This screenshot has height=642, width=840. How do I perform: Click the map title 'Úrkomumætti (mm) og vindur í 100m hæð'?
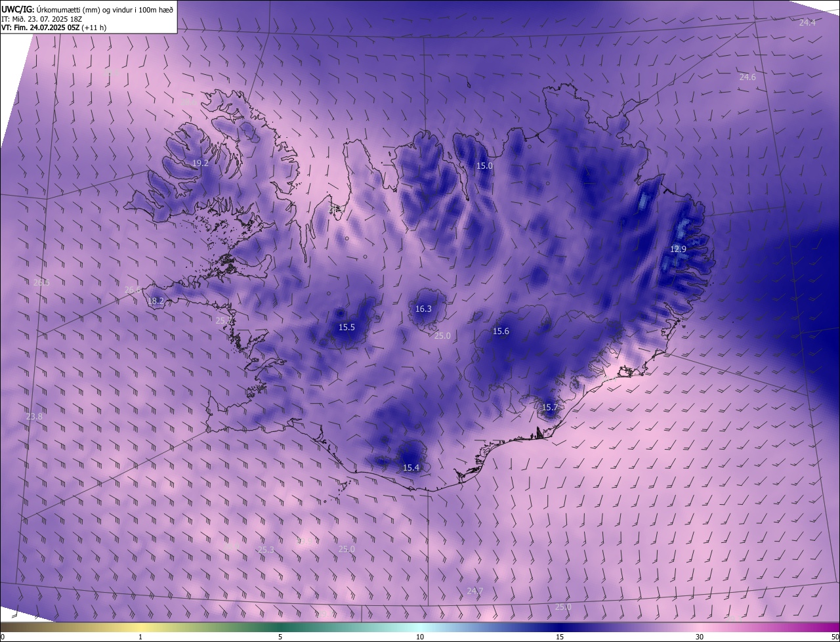point(104,9)
